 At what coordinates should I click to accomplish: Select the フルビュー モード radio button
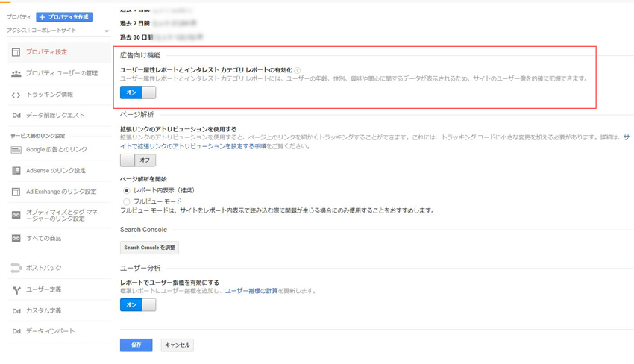point(127,201)
